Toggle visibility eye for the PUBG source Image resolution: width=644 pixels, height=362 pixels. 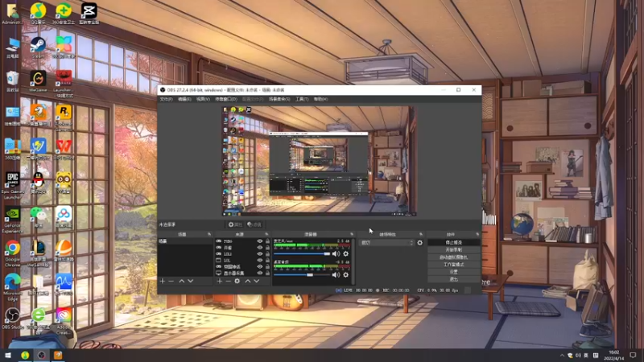(259, 241)
